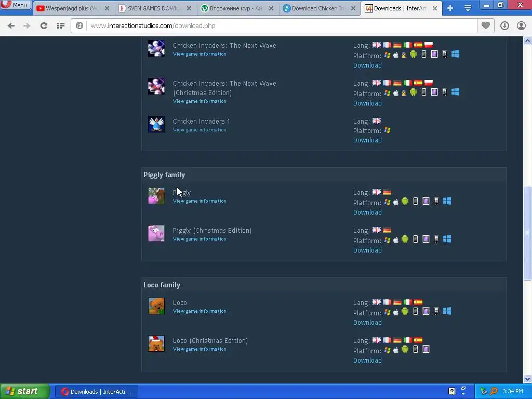Image resolution: width=532 pixels, height=399 pixels.
Task: Download Loco
Action: point(367,323)
